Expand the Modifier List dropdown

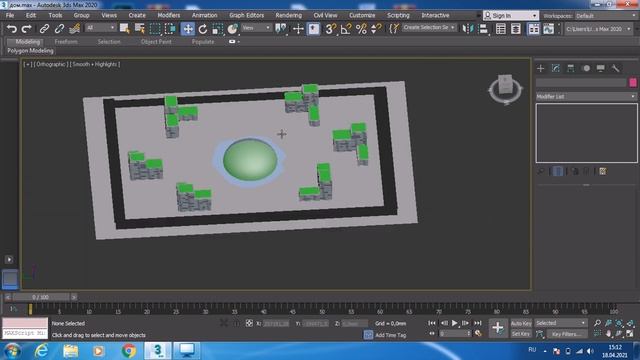586,96
